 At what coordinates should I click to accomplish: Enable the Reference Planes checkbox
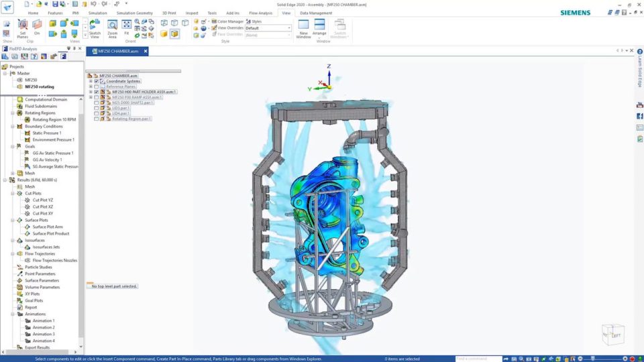click(97, 86)
